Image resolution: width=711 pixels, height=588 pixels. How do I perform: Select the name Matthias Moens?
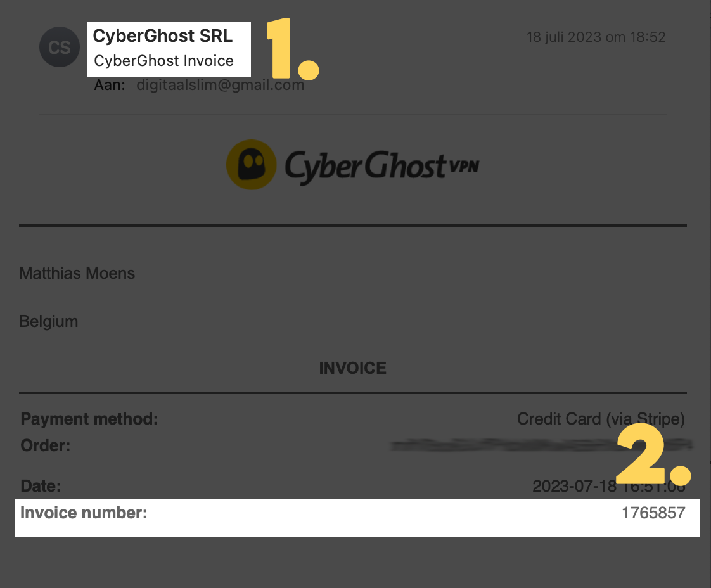tap(77, 273)
